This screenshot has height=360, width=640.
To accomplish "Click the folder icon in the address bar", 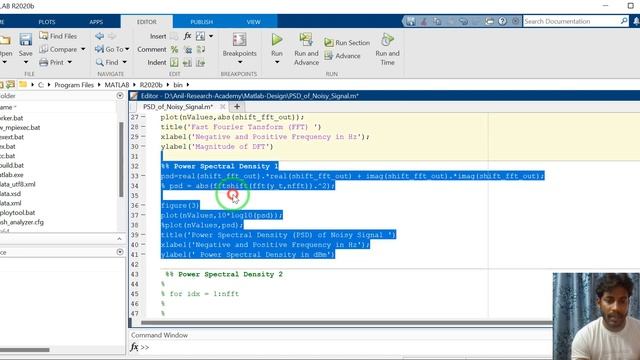I will tap(23, 84).
